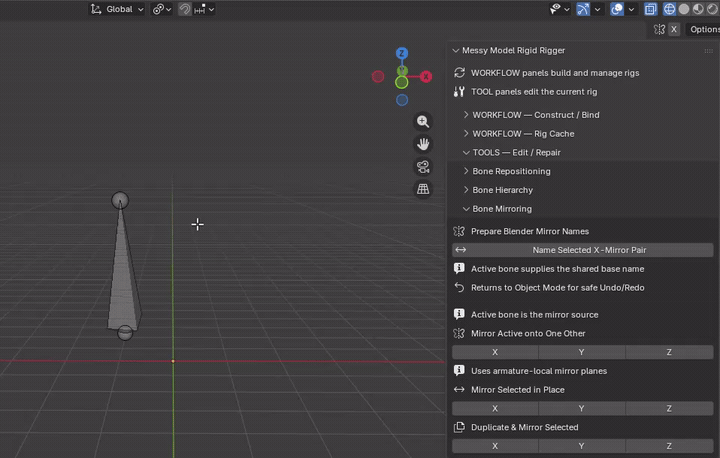Click 'Uses armature-local mirror planes' text
Screen dimensions: 720x458
pyautogui.click(x=539, y=371)
